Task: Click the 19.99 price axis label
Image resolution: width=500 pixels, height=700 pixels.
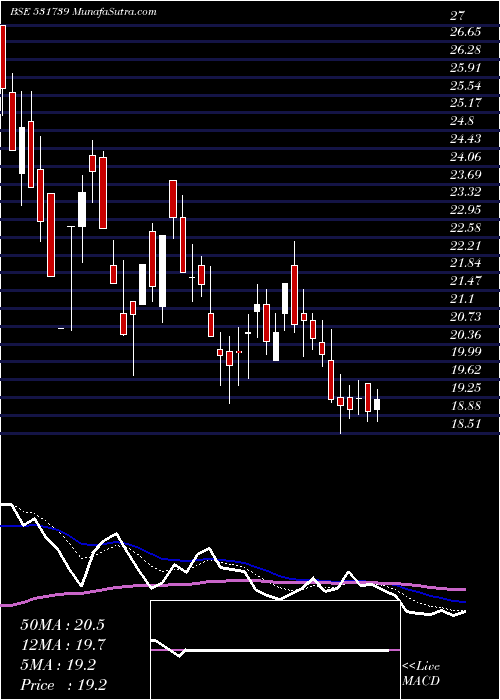Action: click(x=466, y=352)
